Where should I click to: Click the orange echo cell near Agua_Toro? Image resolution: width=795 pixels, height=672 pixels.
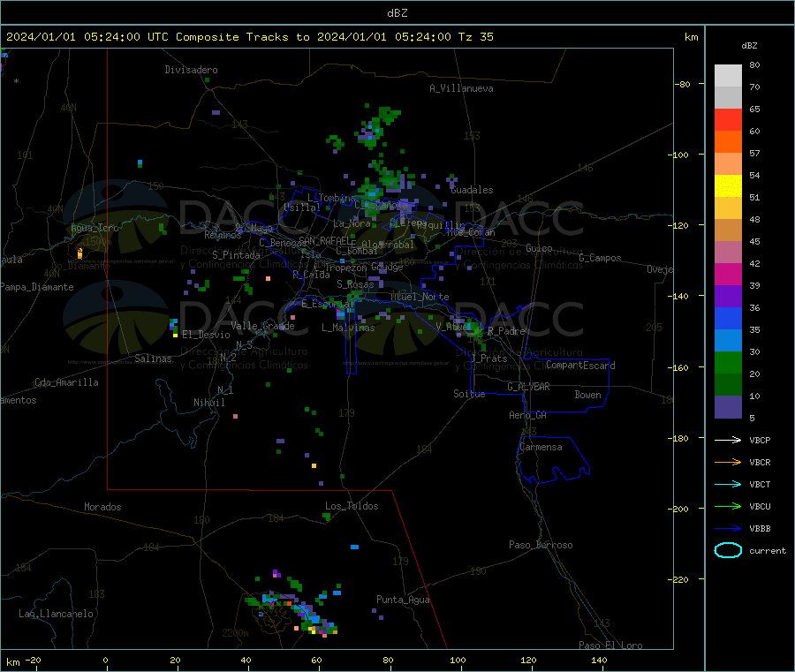click(x=79, y=253)
